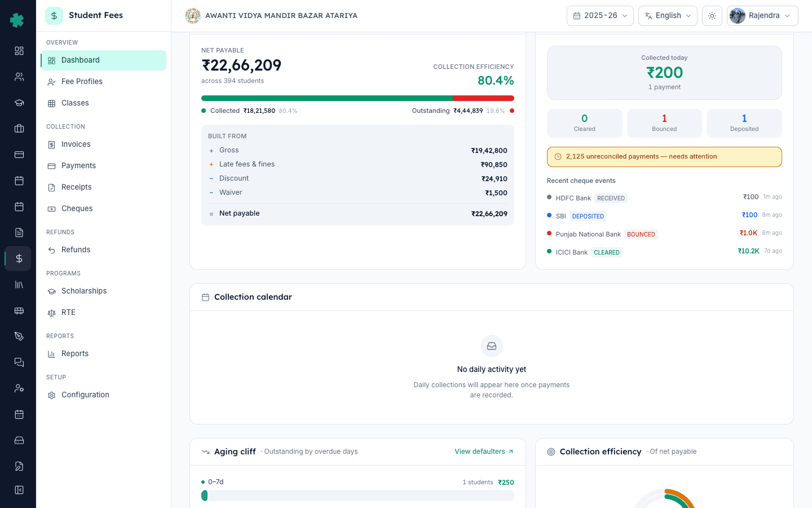Open Payments menu item
The height and width of the screenshot is (508, 812).
tap(104, 166)
